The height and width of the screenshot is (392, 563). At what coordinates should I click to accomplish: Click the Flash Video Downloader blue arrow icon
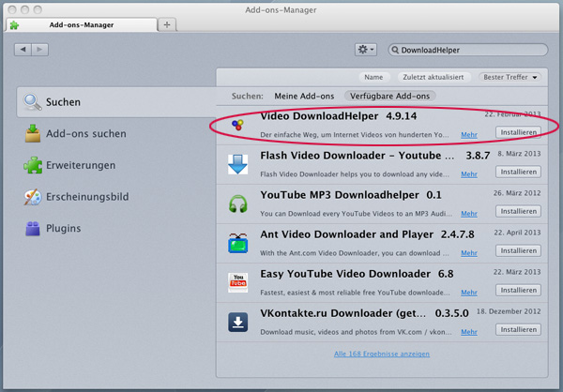pos(237,164)
